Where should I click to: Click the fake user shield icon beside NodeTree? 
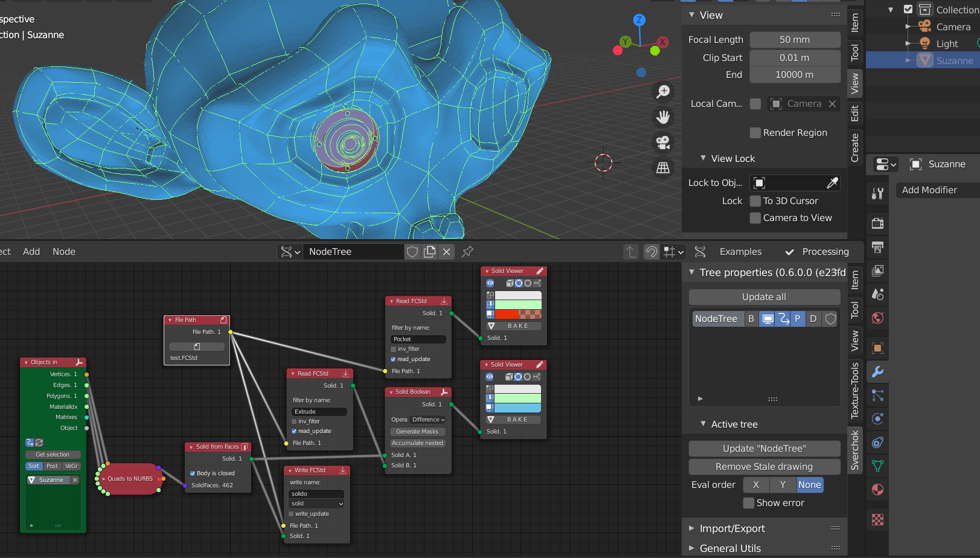pyautogui.click(x=412, y=252)
